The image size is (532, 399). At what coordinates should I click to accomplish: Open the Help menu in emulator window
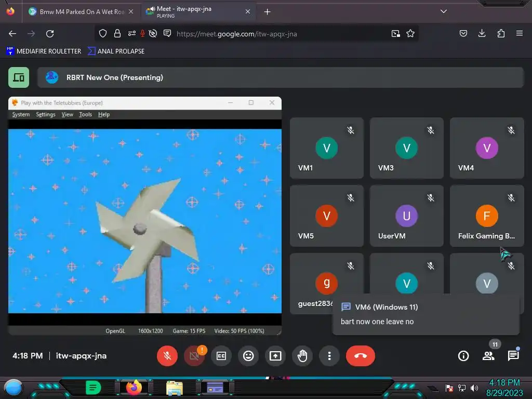click(x=104, y=114)
